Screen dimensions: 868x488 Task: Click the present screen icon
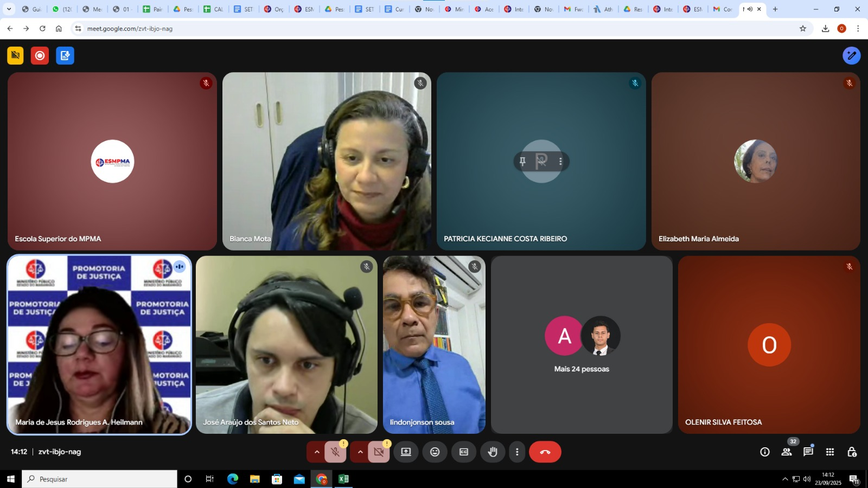point(406,452)
